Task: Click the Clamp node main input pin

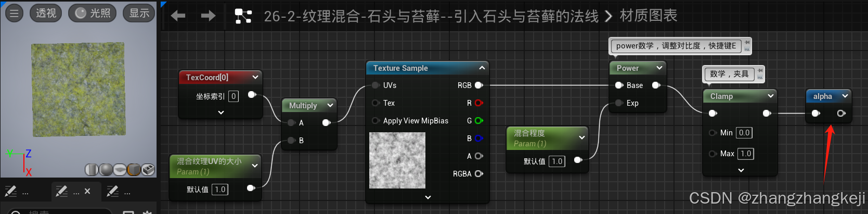Action: tap(712, 114)
